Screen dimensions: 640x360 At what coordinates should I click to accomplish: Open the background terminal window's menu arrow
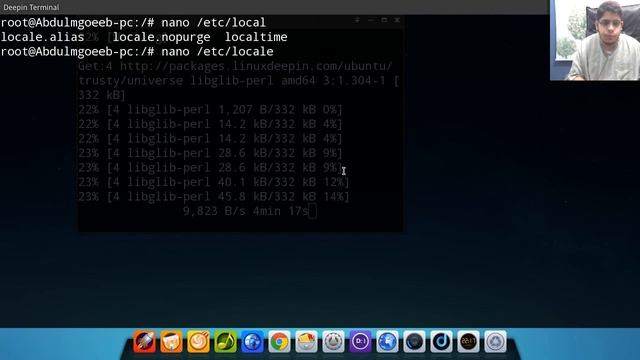click(357, 20)
